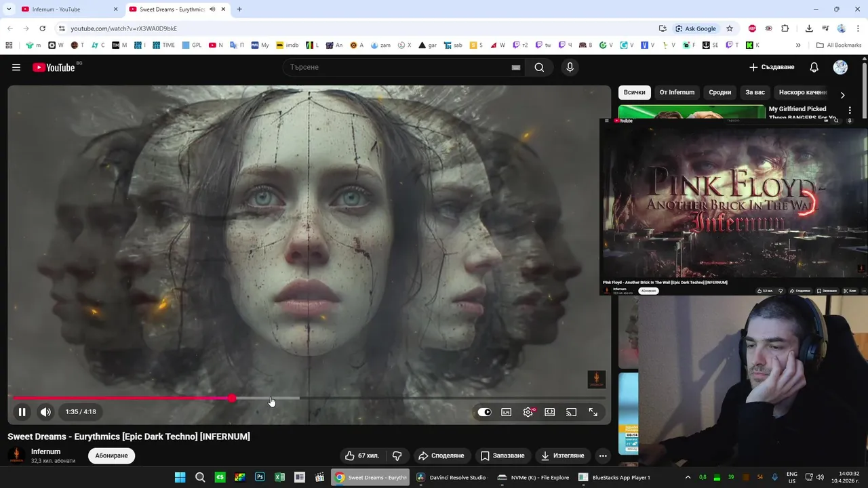Click the Ask Google button
This screenshot has height=488, width=868.
696,28
